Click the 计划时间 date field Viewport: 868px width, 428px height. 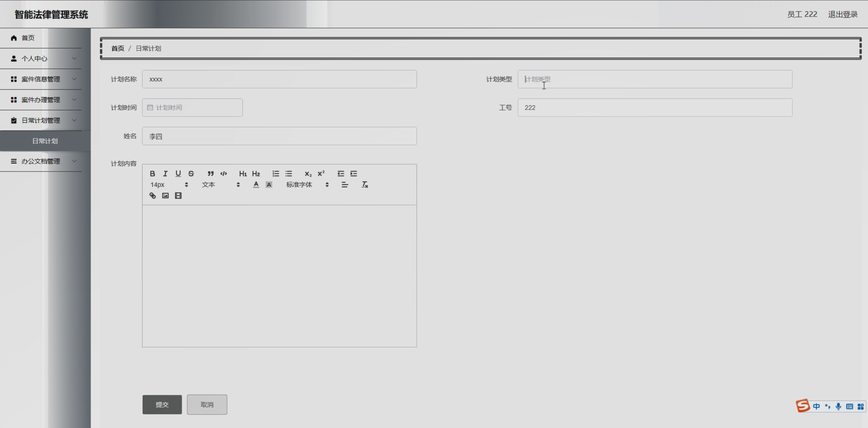(x=192, y=108)
